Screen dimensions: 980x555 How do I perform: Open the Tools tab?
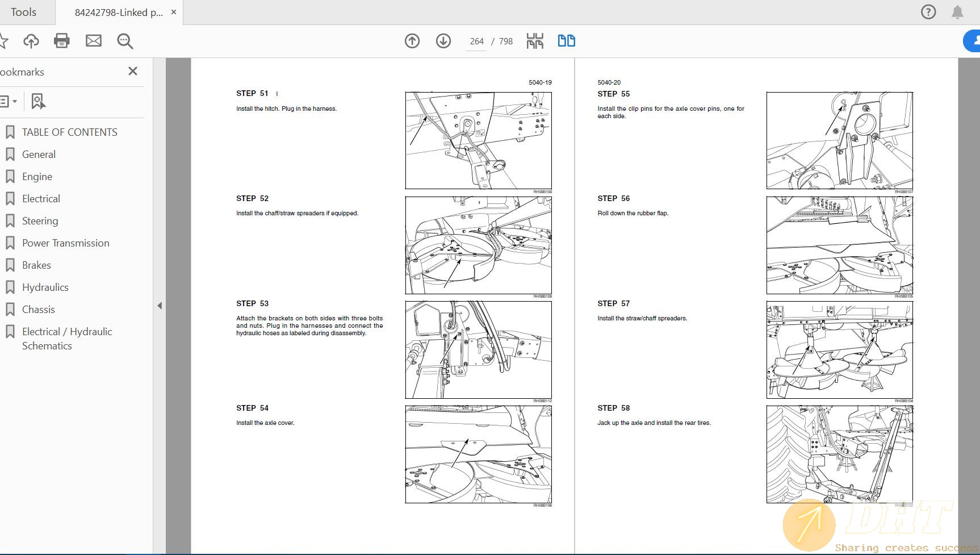23,12
